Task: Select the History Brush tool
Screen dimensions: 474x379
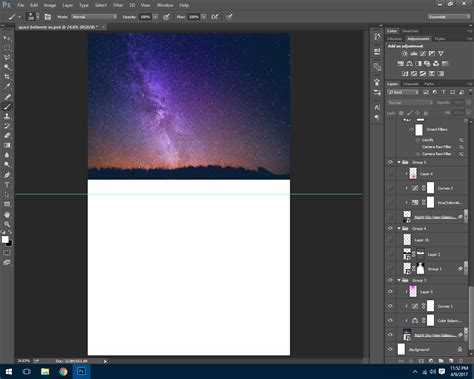Action: 7,126
